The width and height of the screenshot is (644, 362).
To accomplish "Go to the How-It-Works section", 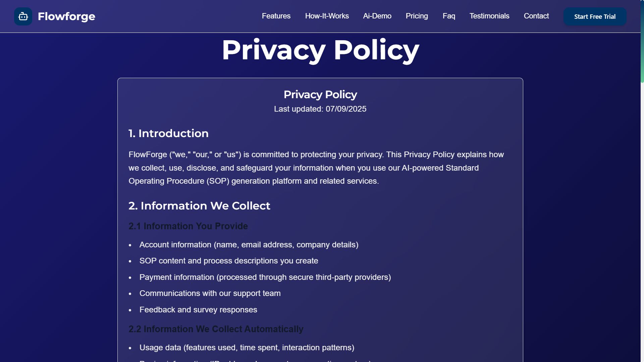I will click(327, 16).
